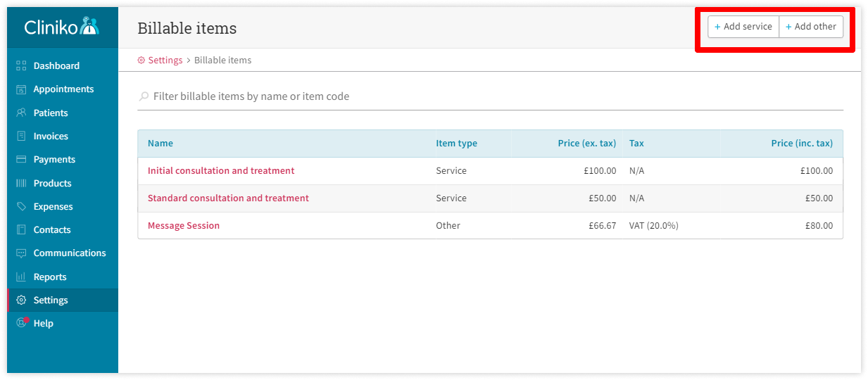Image resolution: width=868 pixels, height=380 pixels.
Task: Click the Communications chat icon
Action: tap(21, 253)
